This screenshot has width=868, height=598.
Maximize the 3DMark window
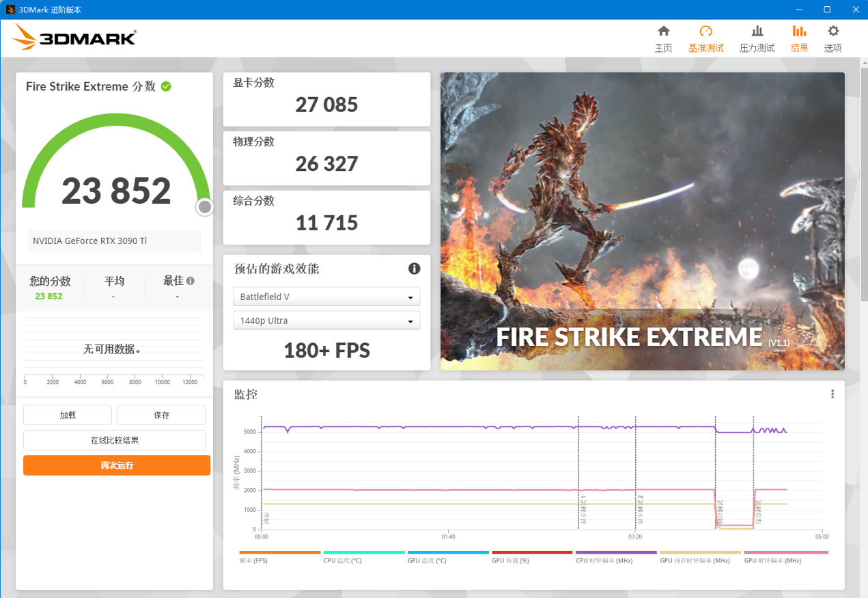tap(827, 10)
